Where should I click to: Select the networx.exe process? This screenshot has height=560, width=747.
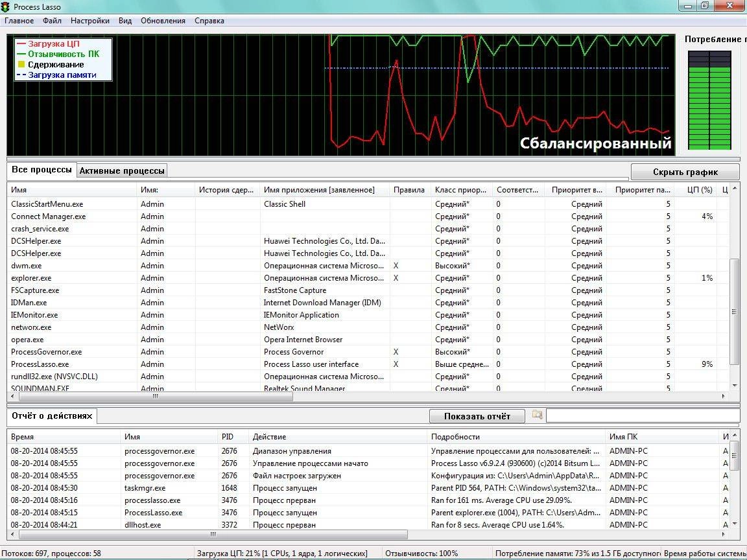[368, 327]
